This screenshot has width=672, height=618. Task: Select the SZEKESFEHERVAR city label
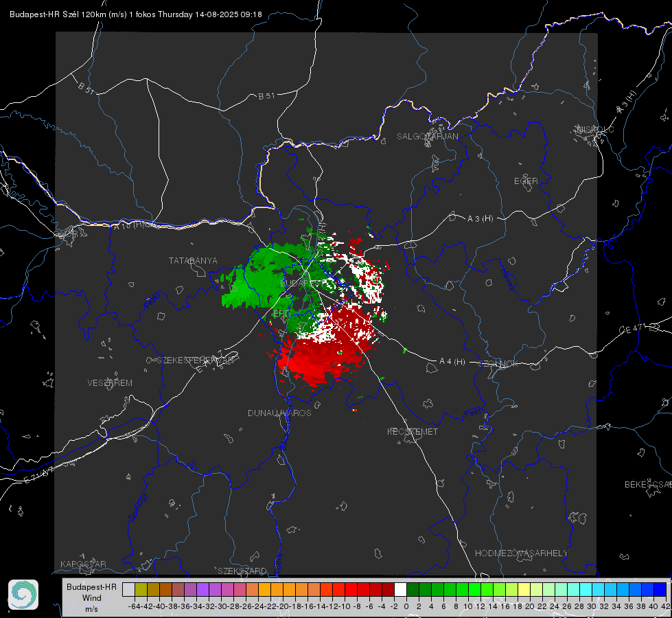click(195, 360)
